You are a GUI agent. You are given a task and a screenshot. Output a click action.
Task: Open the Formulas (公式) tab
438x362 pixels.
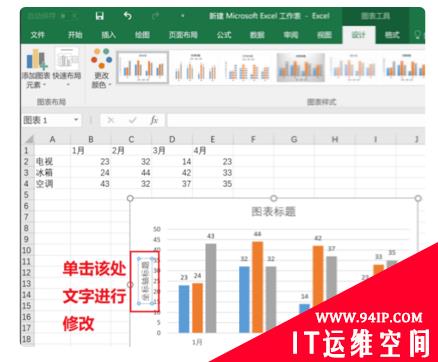coord(224,35)
